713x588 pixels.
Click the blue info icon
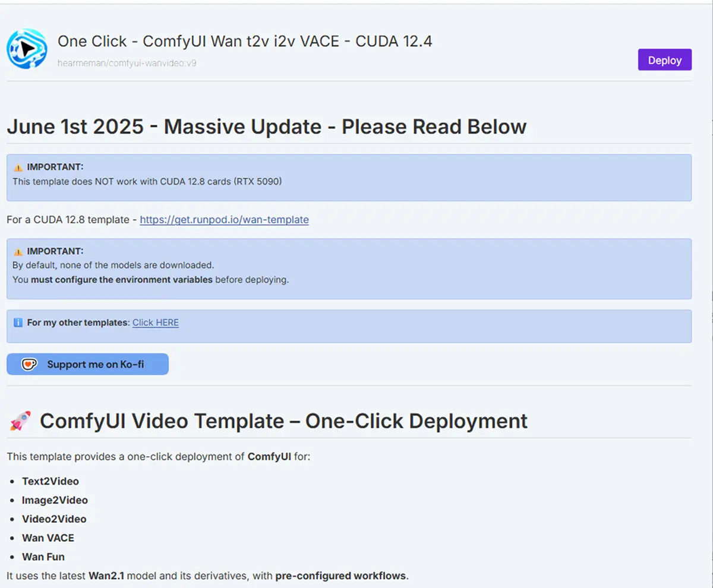point(18,323)
